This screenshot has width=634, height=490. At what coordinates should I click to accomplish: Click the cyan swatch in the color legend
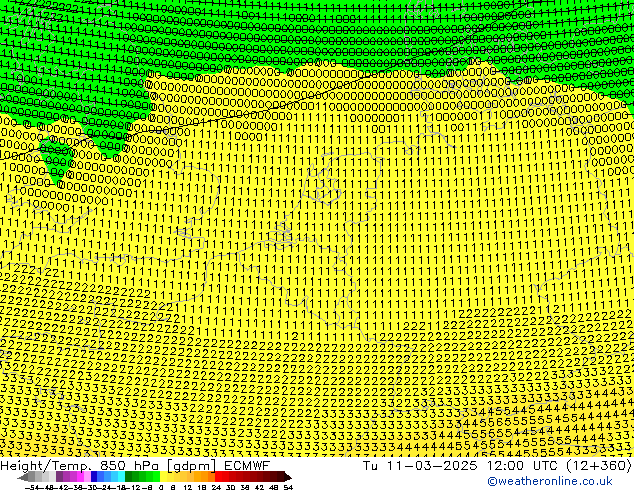tap(121, 478)
